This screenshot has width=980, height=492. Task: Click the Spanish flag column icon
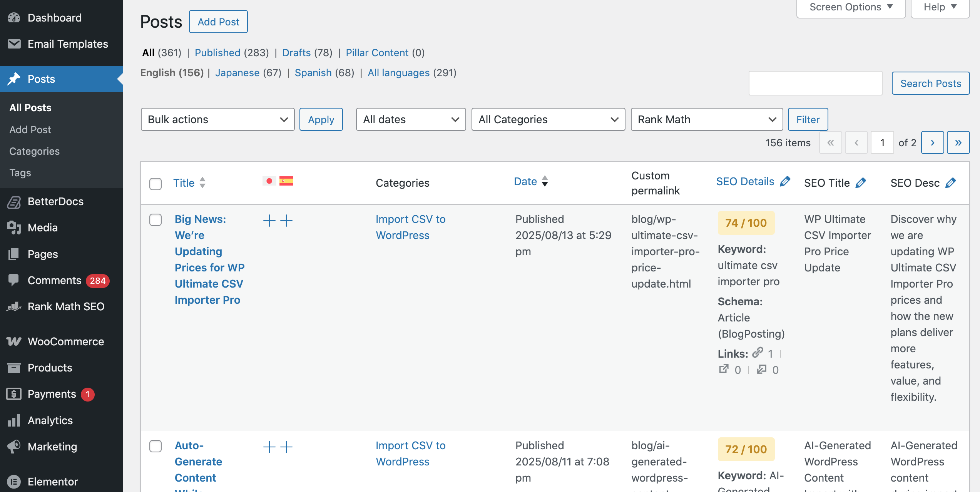286,181
